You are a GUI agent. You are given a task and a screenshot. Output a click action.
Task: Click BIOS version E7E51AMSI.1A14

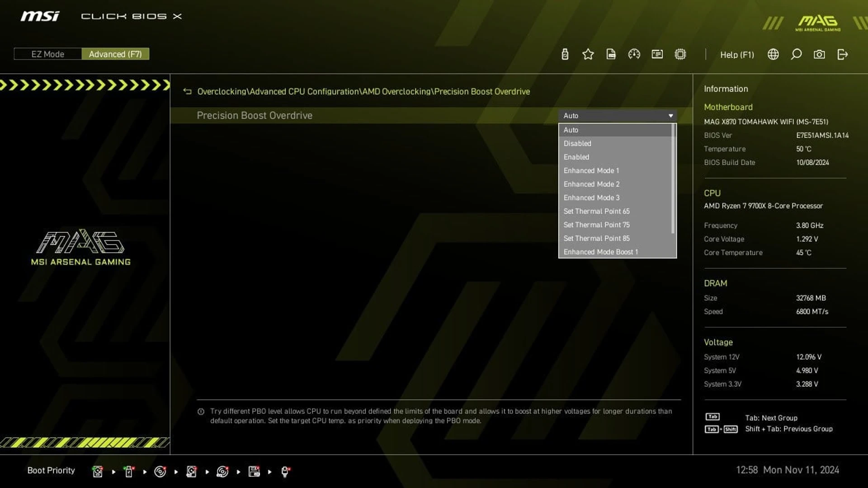point(822,135)
